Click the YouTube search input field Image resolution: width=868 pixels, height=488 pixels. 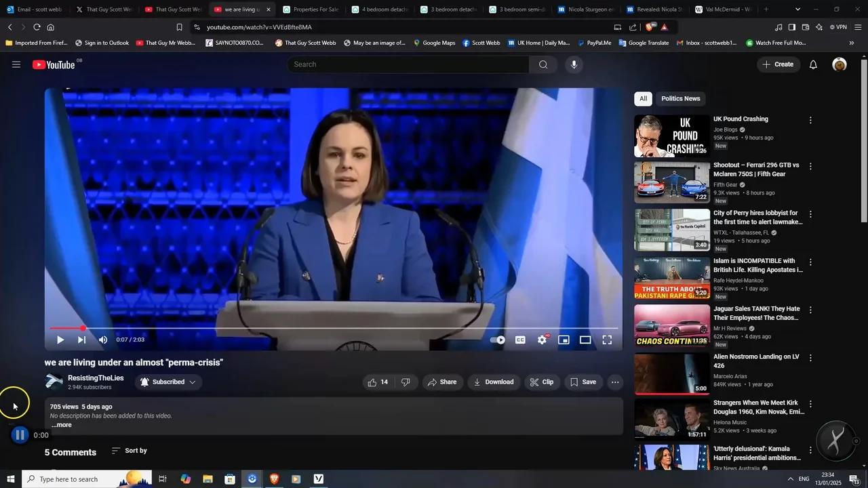tap(408, 64)
